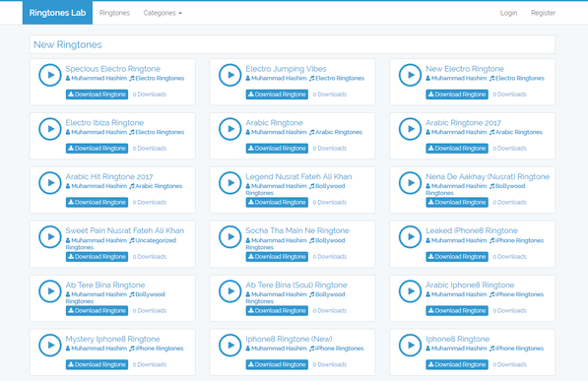Play the Arabic Ringtone 2017 preview
588x381 pixels.
[410, 129]
